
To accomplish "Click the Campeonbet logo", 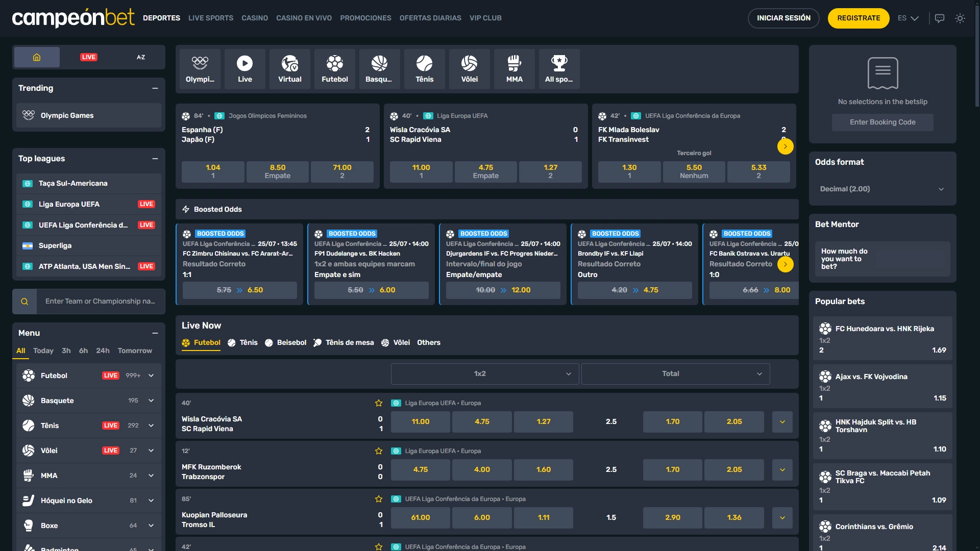I will pyautogui.click(x=73, y=18).
